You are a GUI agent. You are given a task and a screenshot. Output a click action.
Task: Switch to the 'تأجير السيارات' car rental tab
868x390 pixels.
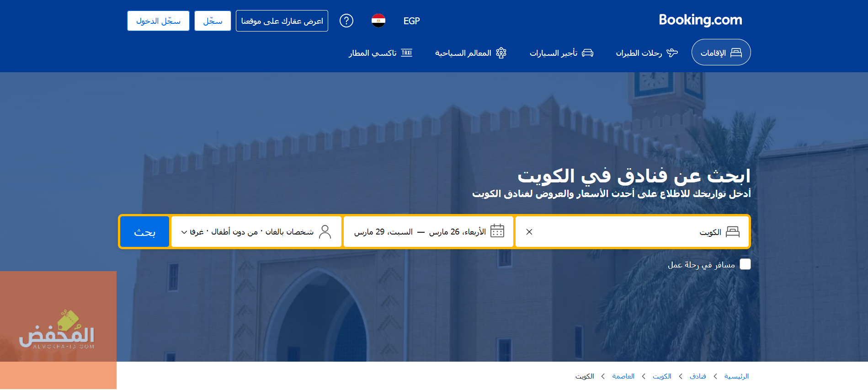[x=561, y=53]
